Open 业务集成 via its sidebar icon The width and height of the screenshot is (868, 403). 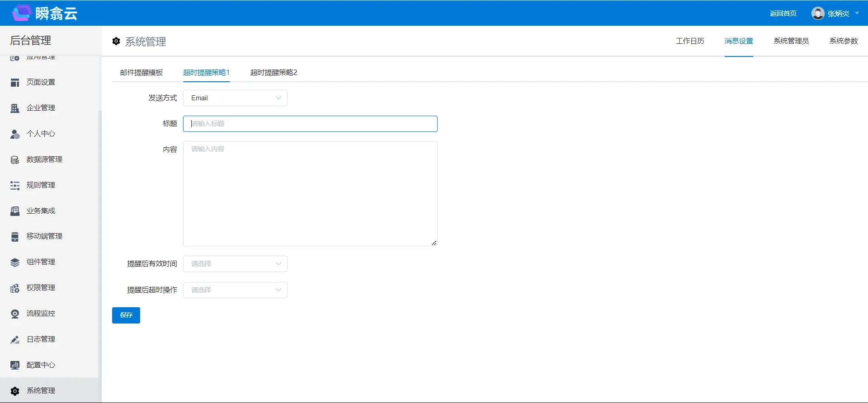tap(15, 211)
